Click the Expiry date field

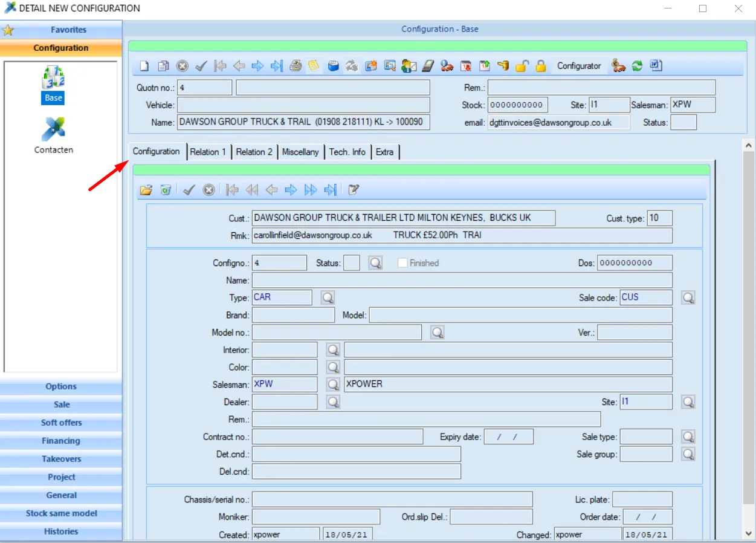(x=508, y=437)
